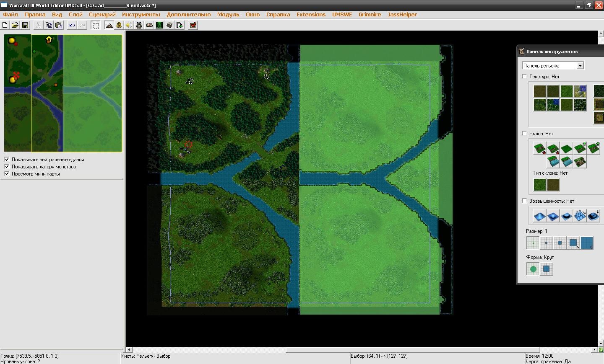This screenshot has width=604, height=364.
Task: Open the Инструменты menu
Action: [141, 14]
